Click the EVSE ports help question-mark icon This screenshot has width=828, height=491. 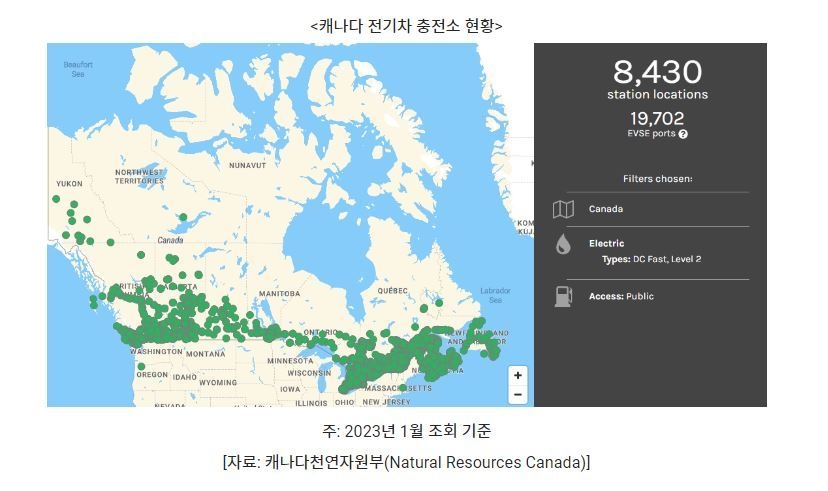683,134
